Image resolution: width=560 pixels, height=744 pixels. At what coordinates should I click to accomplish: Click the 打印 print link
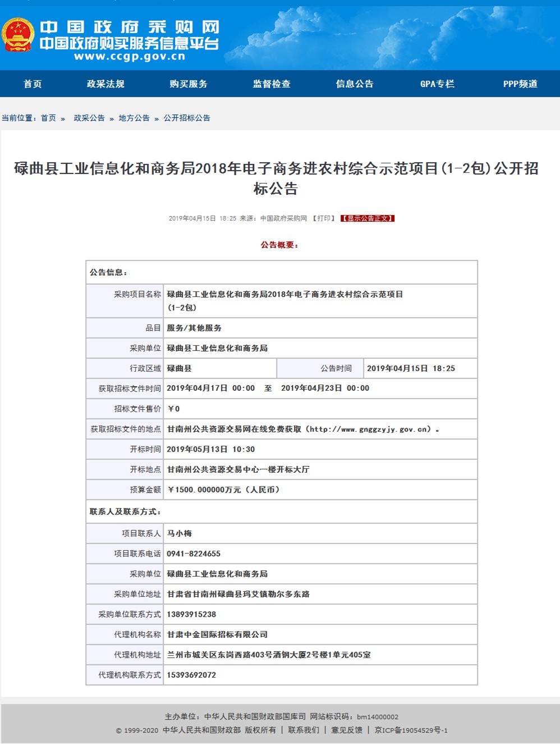(324, 218)
